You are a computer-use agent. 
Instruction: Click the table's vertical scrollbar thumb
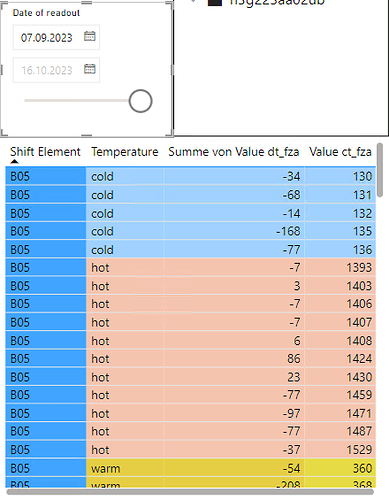(380, 170)
